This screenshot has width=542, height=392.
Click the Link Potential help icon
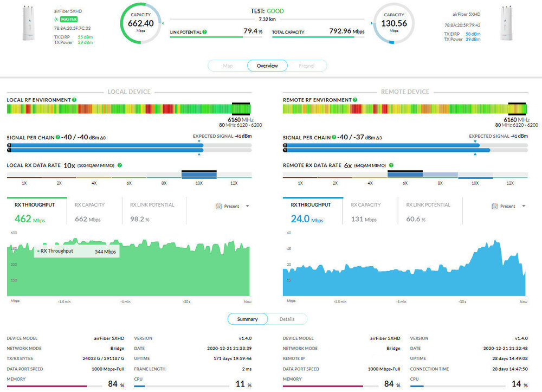(204, 32)
